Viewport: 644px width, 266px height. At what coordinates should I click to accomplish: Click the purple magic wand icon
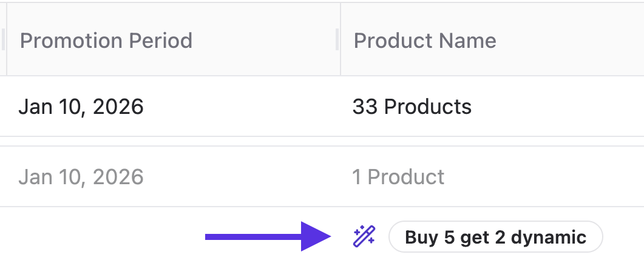click(364, 236)
